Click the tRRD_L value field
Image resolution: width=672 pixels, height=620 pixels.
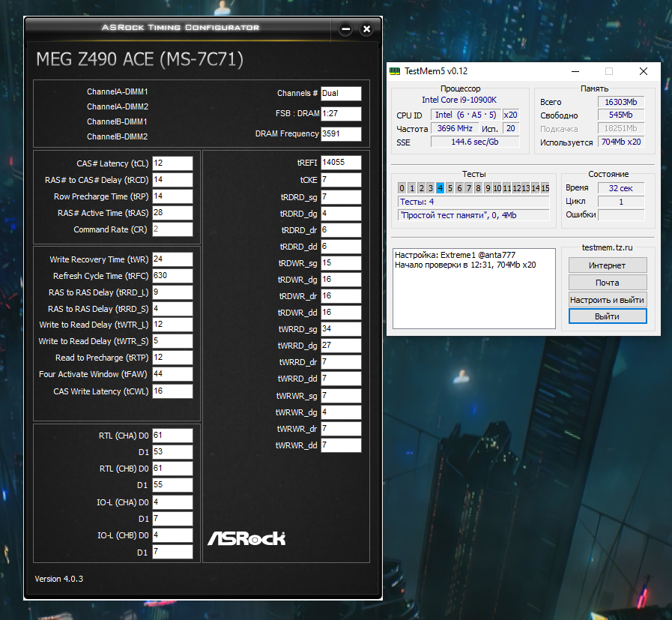173,292
